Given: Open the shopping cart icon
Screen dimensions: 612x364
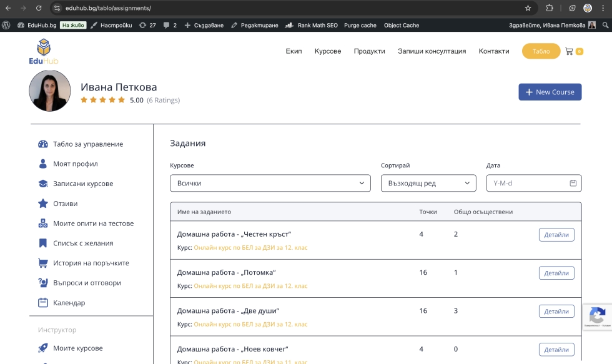Looking at the screenshot, I should click(x=569, y=51).
